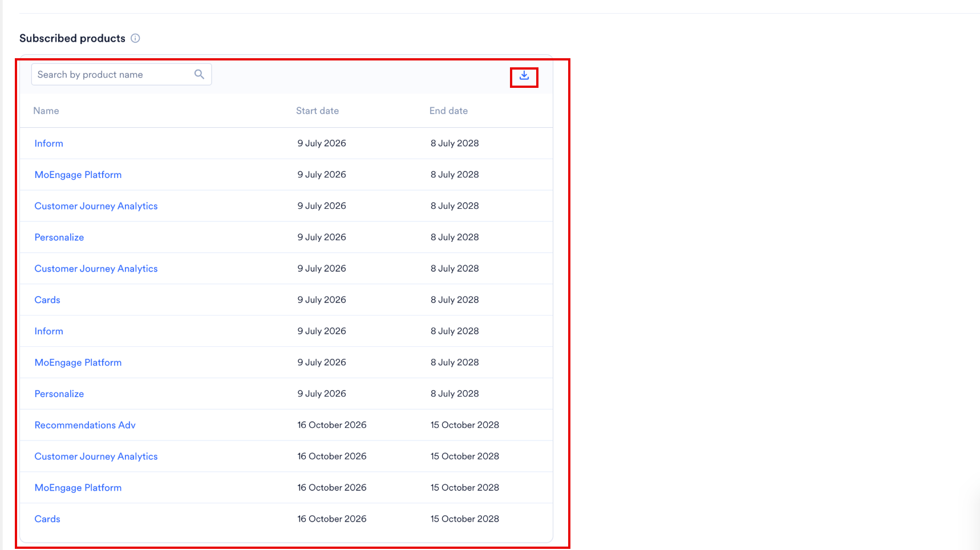Open the Cards link starting 9 July 2026
The width and height of the screenshot is (980, 550).
tap(47, 300)
